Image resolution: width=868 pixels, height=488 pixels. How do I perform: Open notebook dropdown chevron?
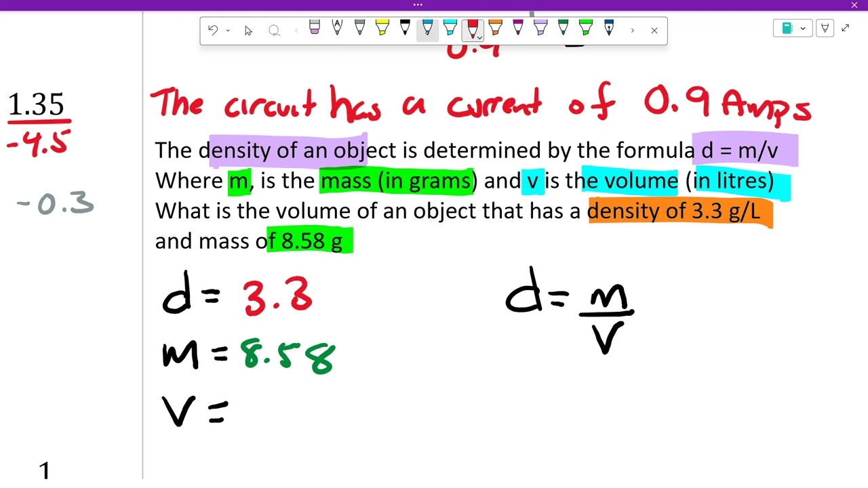pos(803,28)
